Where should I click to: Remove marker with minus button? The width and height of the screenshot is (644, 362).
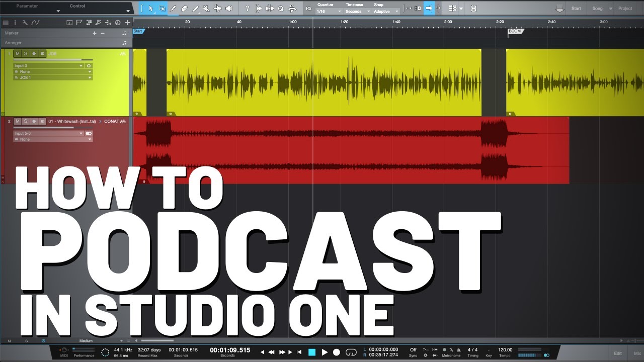[103, 33]
